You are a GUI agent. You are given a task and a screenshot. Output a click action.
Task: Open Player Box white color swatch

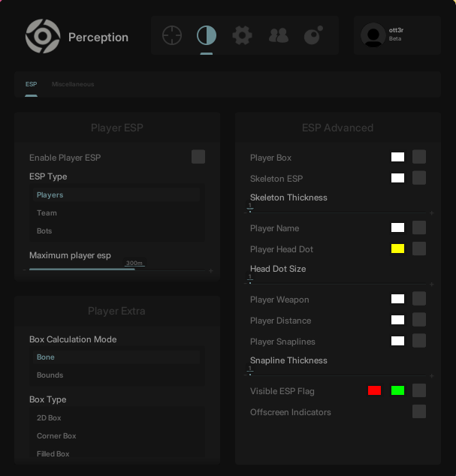(397, 157)
